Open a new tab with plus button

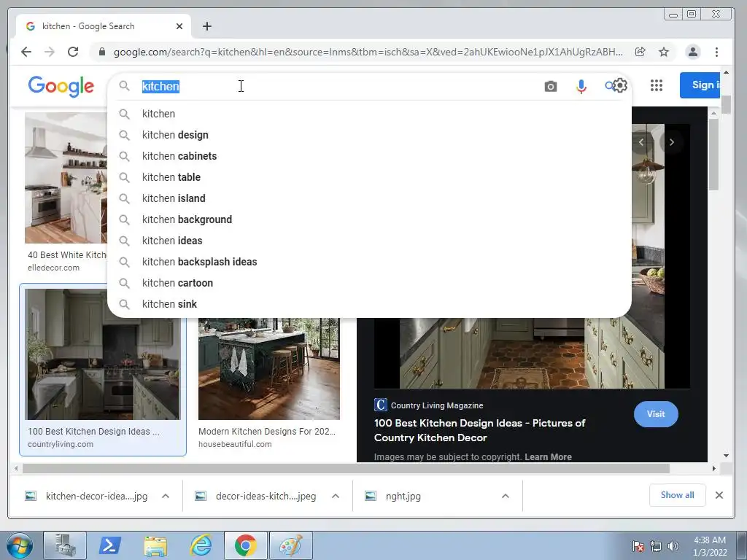(x=206, y=26)
